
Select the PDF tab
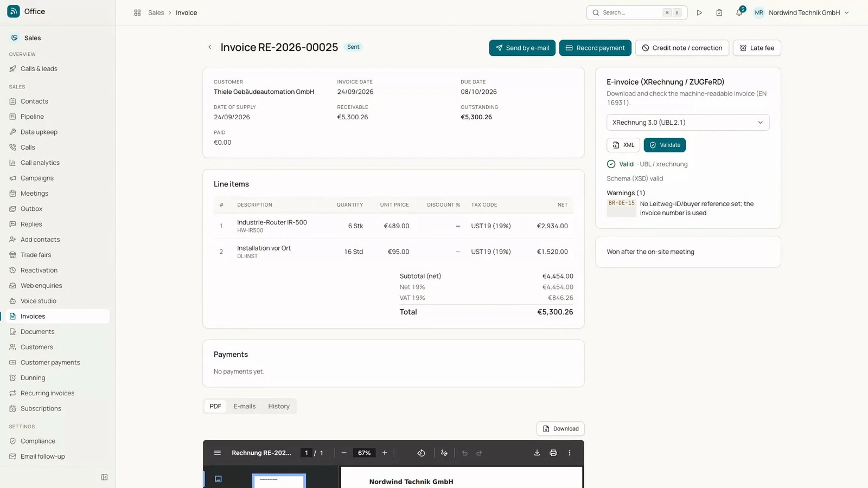[x=215, y=406]
